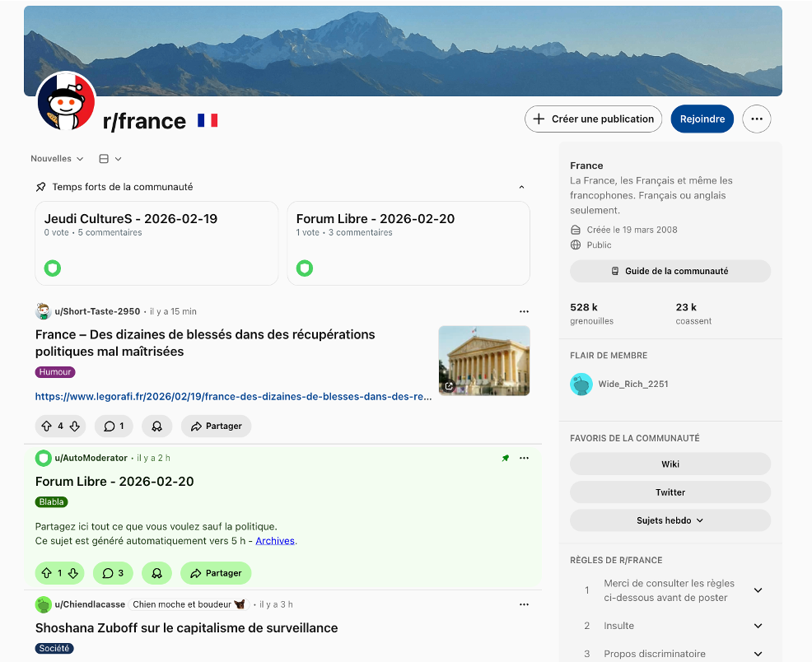This screenshot has width=812, height=662.
Task: Give award to the Forum Libre post
Action: pos(156,573)
